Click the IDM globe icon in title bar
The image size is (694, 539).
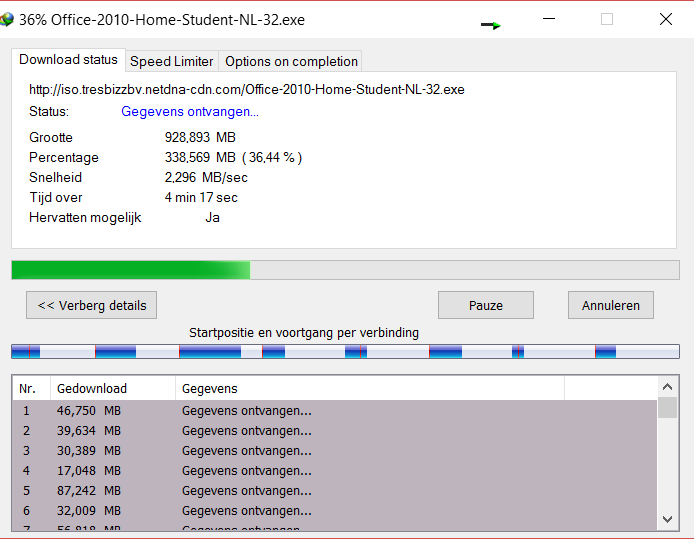coord(7,19)
